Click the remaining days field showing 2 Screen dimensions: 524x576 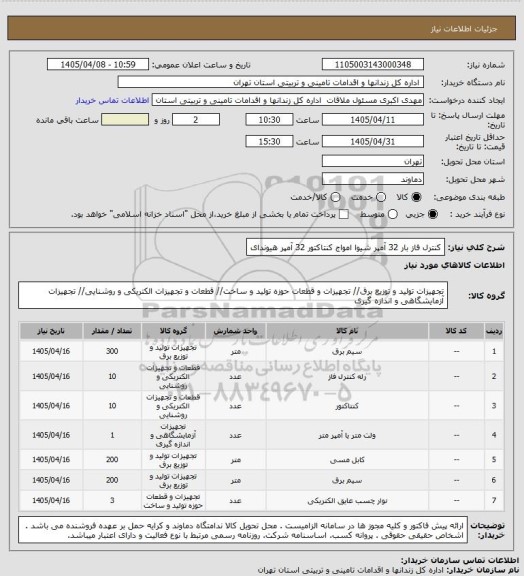point(196,120)
